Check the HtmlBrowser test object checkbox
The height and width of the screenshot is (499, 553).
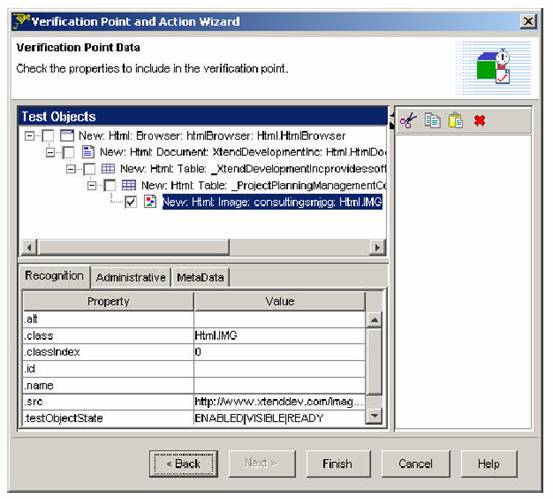[x=48, y=136]
